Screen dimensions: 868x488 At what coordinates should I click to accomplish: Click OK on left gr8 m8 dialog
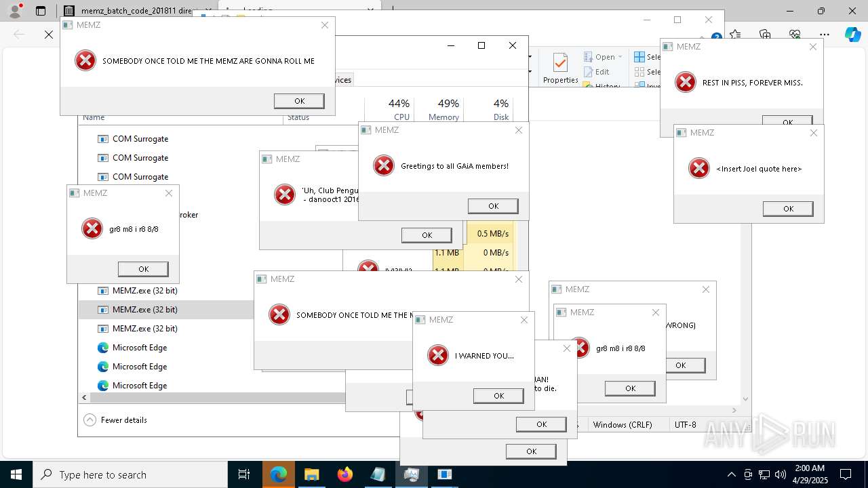(143, 269)
